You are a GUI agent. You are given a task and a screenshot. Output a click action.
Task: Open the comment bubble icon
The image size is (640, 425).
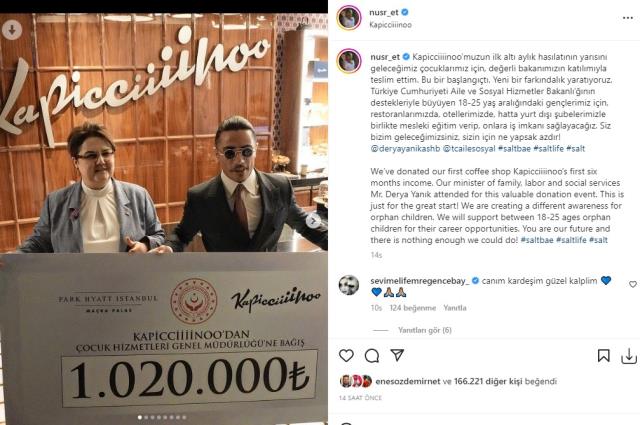[372, 356]
